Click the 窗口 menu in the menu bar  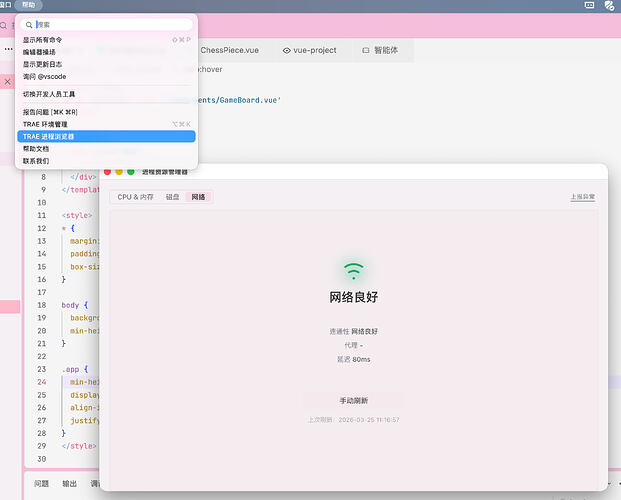5,5
